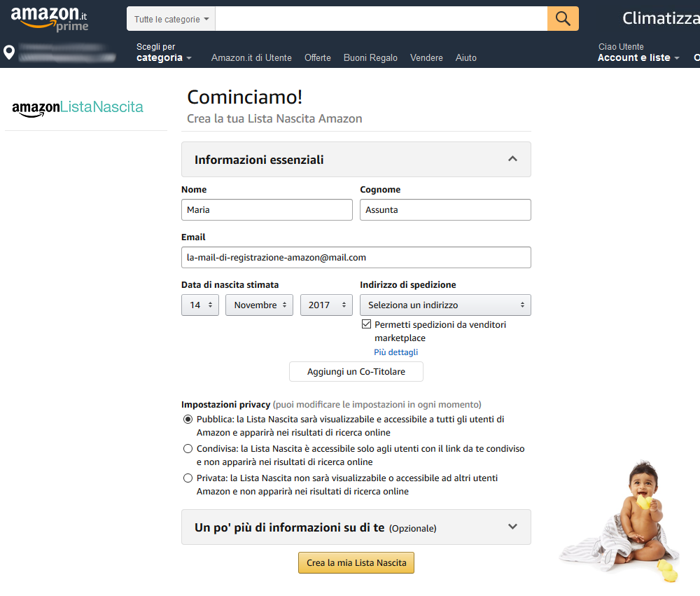This screenshot has height=596, width=700.
Task: Expand Un po' più di informazioni section
Action: pyautogui.click(x=512, y=527)
